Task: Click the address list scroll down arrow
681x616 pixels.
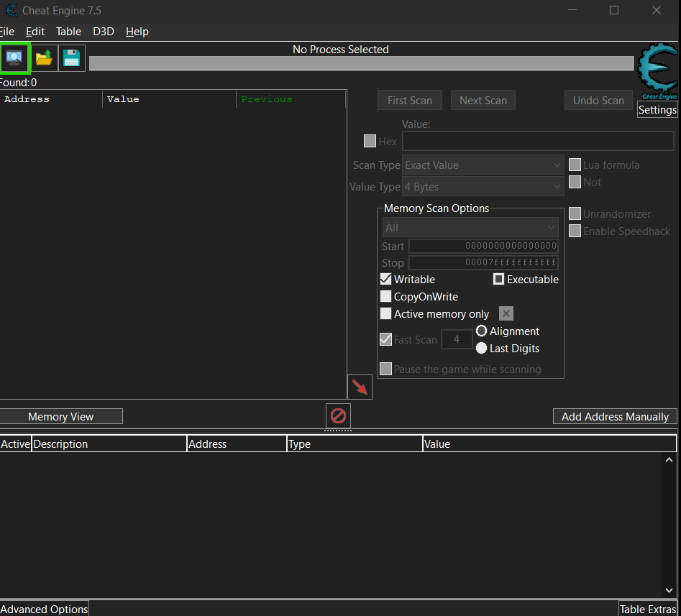Action: 669,590
